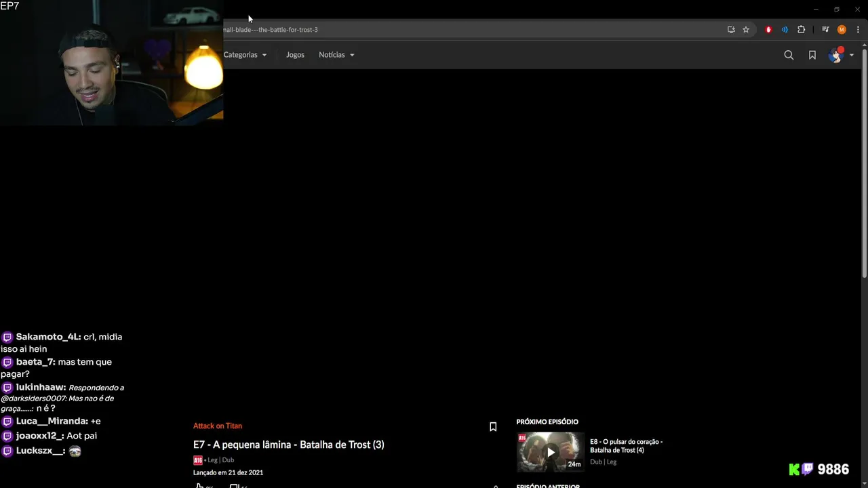Click the page vertical scrollbar thumb

(x=864, y=163)
